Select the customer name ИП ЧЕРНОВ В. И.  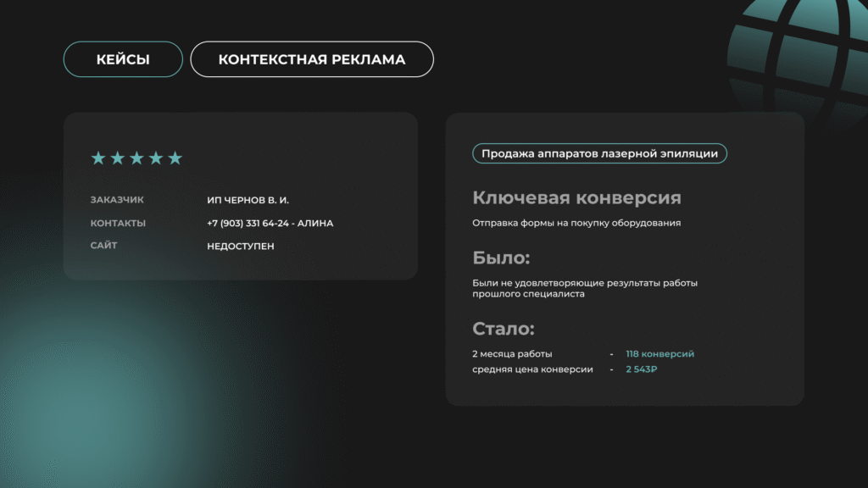pyautogui.click(x=248, y=201)
